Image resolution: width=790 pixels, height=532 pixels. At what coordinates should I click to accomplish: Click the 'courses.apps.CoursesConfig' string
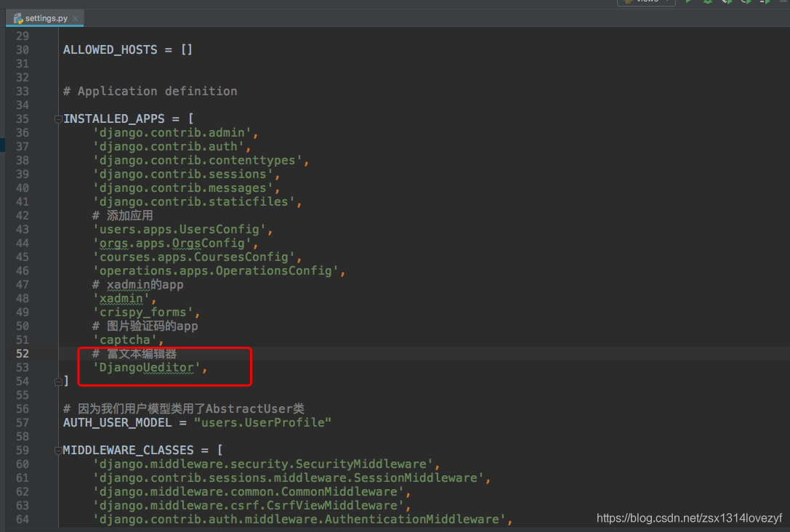pos(193,257)
